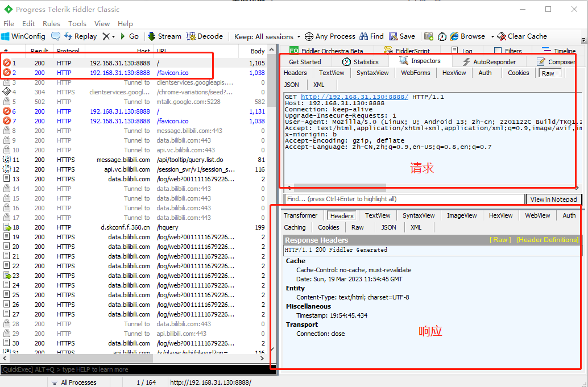Click the JSON icon on session 11
Viewport: 588px width, 387px height.
pyautogui.click(x=6, y=160)
